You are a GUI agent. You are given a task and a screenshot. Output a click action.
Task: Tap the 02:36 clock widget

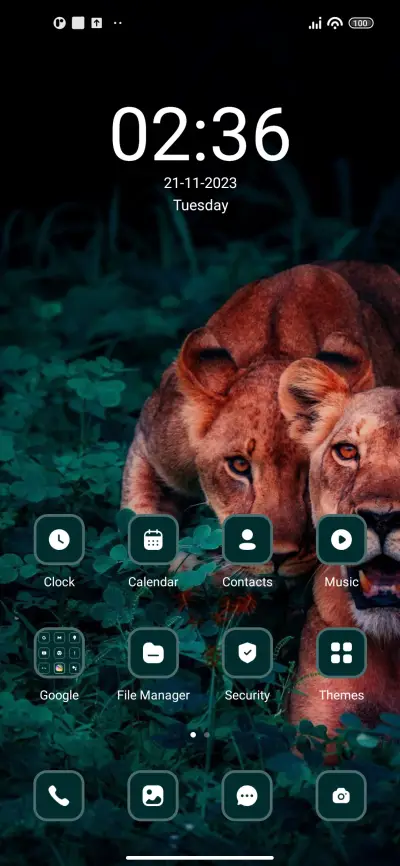click(x=200, y=135)
